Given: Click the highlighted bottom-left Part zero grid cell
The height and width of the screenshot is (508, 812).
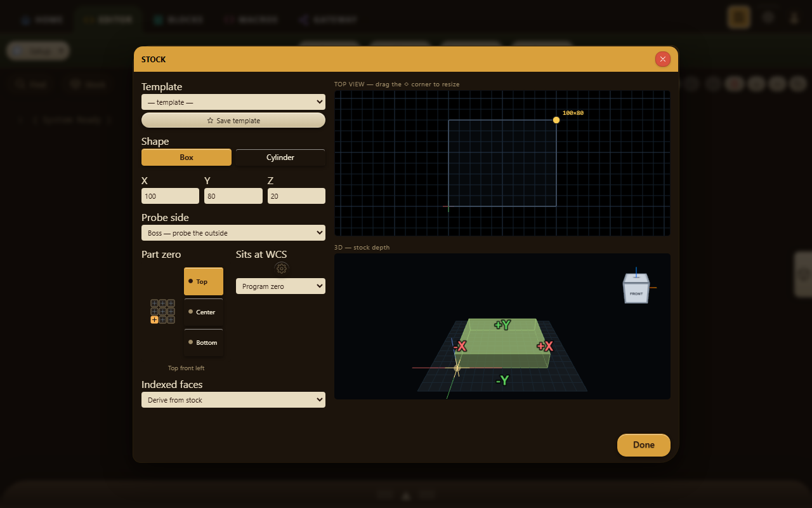Looking at the screenshot, I should click(154, 320).
